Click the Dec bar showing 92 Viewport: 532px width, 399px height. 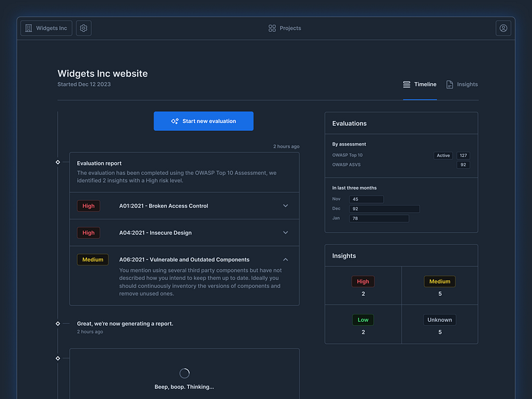(x=384, y=209)
